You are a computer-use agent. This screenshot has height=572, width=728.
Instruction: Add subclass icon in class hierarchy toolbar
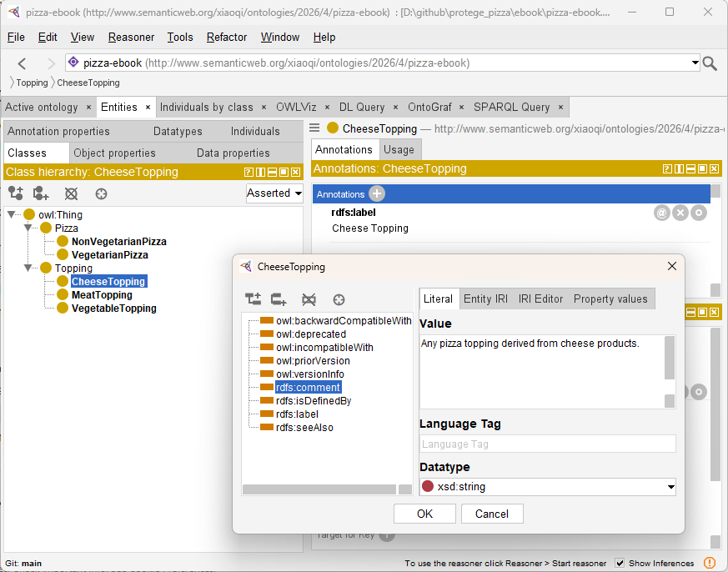pos(16,193)
